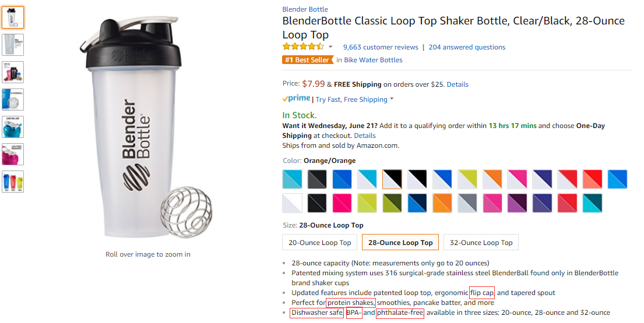Viewport: 644px width, 323px height.
Task: Click the star rating icons
Action: pos(302,47)
